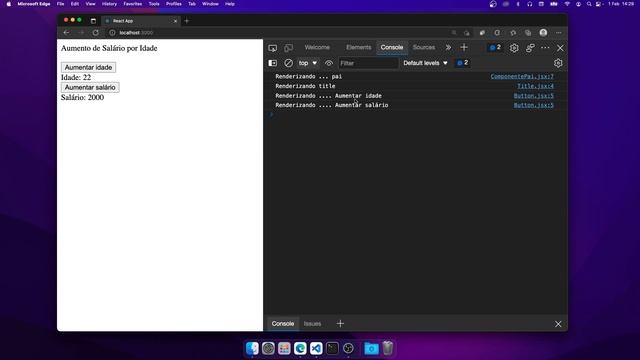Open the Default levels dropdown
The width and height of the screenshot is (640, 360).
425,63
